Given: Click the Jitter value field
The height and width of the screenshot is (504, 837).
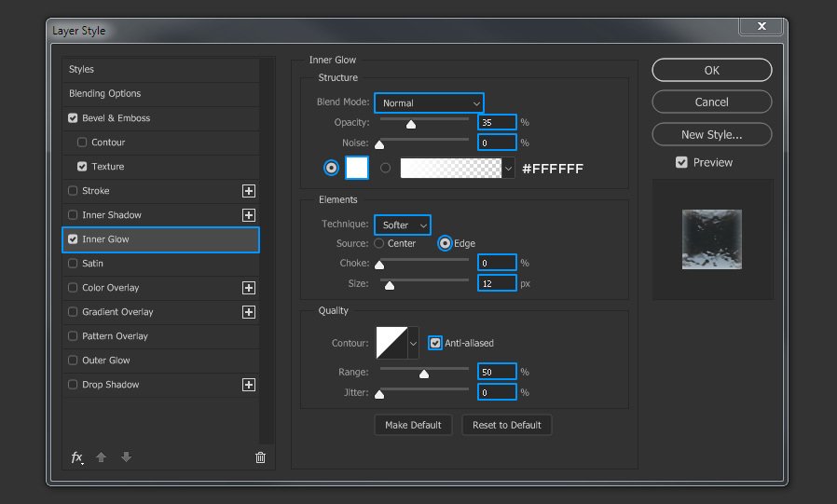Looking at the screenshot, I should click(497, 392).
